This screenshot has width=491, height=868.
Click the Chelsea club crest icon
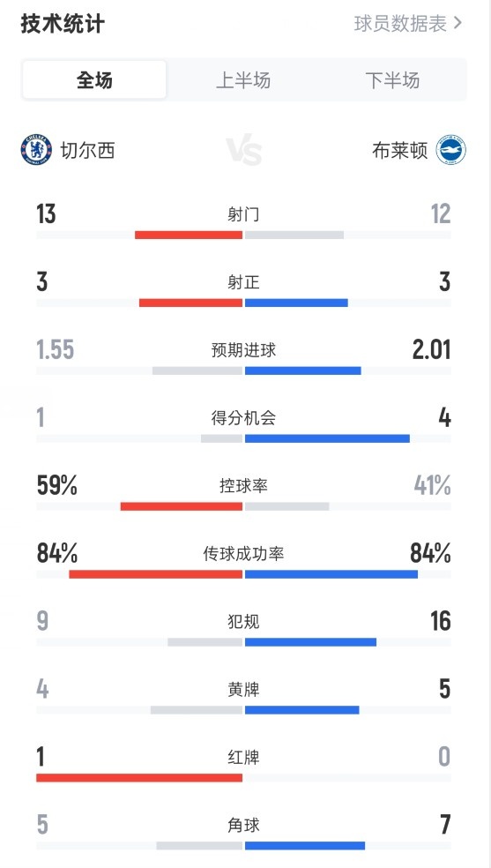pos(36,149)
